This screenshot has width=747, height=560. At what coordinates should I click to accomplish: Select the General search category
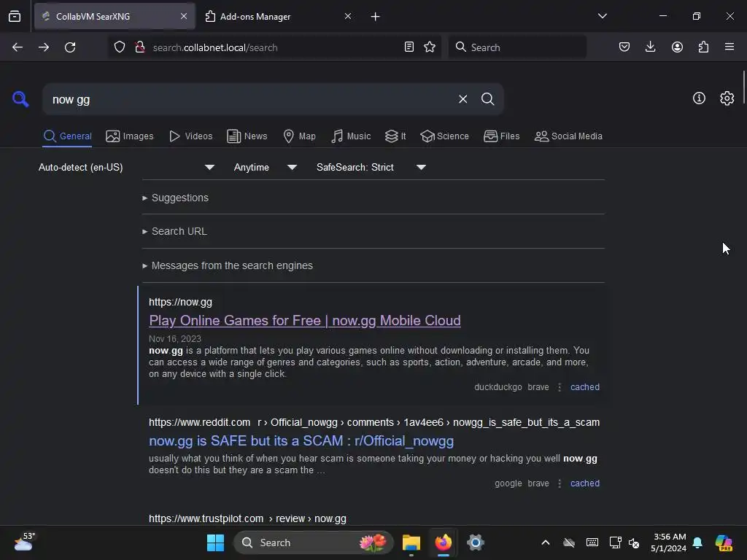point(67,136)
